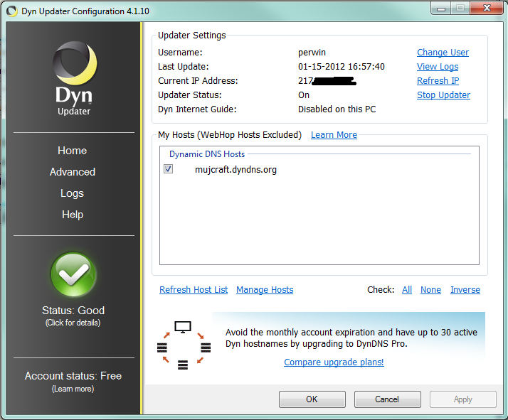The width and height of the screenshot is (508, 420).
Task: Click Account status: Free text
Action: tap(73, 376)
